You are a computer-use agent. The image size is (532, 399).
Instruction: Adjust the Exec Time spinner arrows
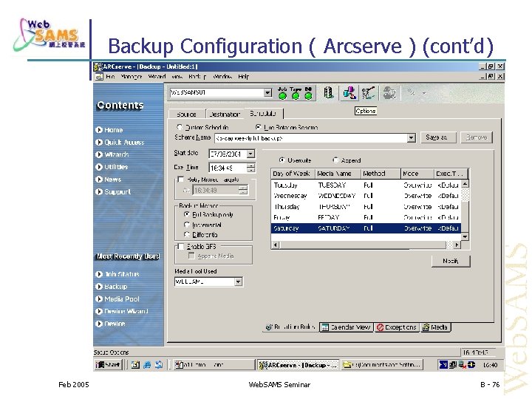pyautogui.click(x=250, y=168)
